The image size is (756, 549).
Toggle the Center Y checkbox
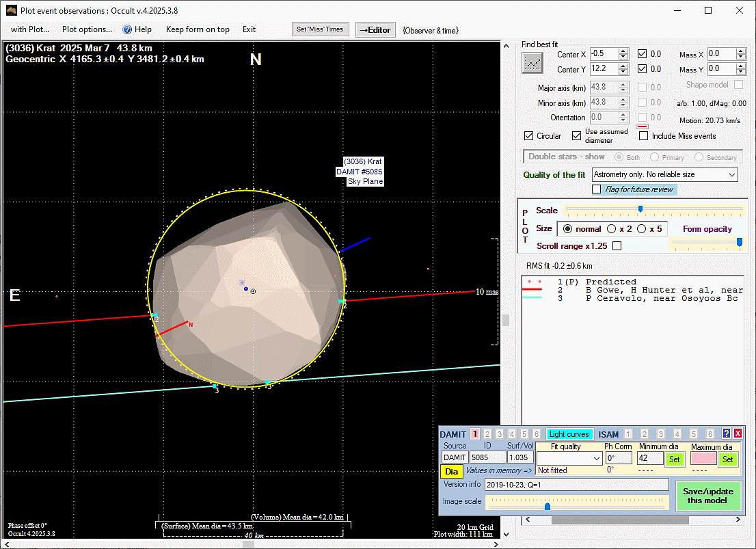tap(643, 69)
